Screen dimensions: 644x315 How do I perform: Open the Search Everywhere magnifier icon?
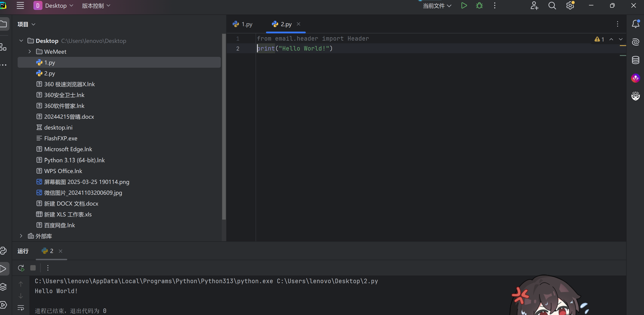[552, 5]
